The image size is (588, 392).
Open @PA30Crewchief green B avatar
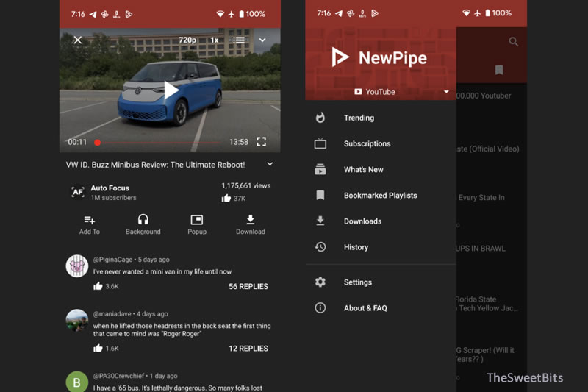77,382
